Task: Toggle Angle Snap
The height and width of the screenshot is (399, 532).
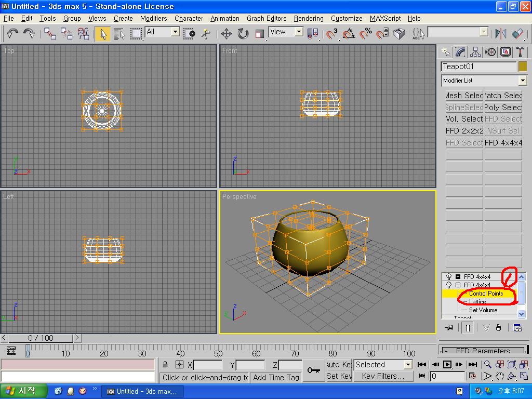Action: [x=349, y=34]
